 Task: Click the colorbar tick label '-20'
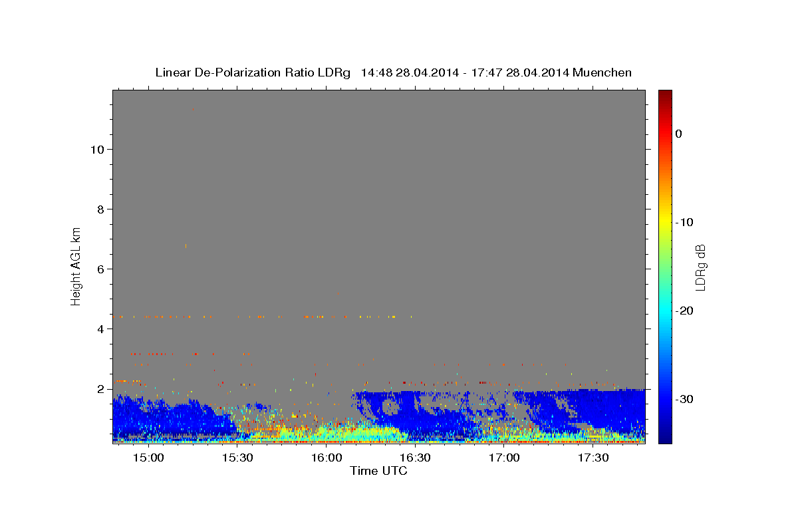[x=684, y=311]
